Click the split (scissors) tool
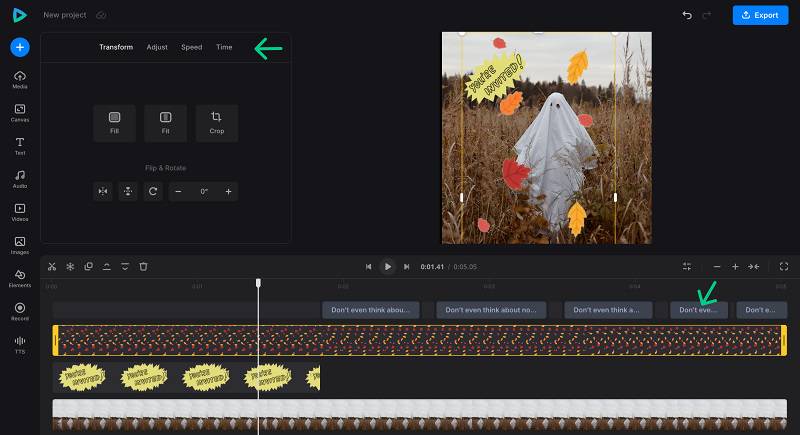 52,266
